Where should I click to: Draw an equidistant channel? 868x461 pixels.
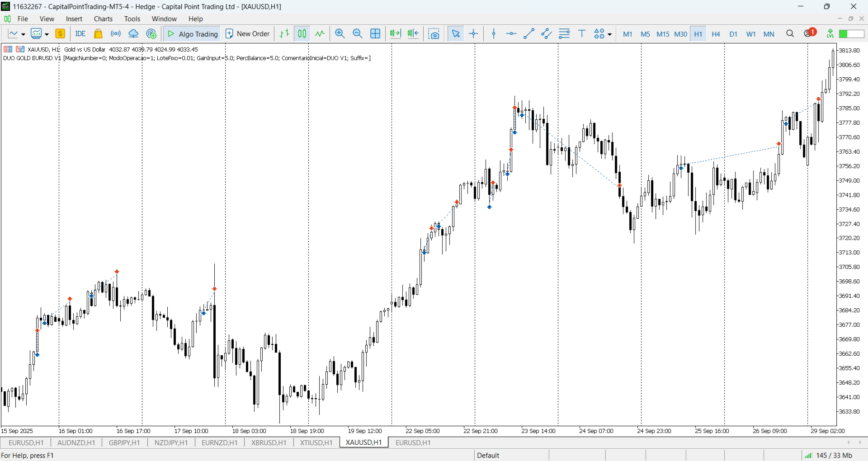pos(547,34)
